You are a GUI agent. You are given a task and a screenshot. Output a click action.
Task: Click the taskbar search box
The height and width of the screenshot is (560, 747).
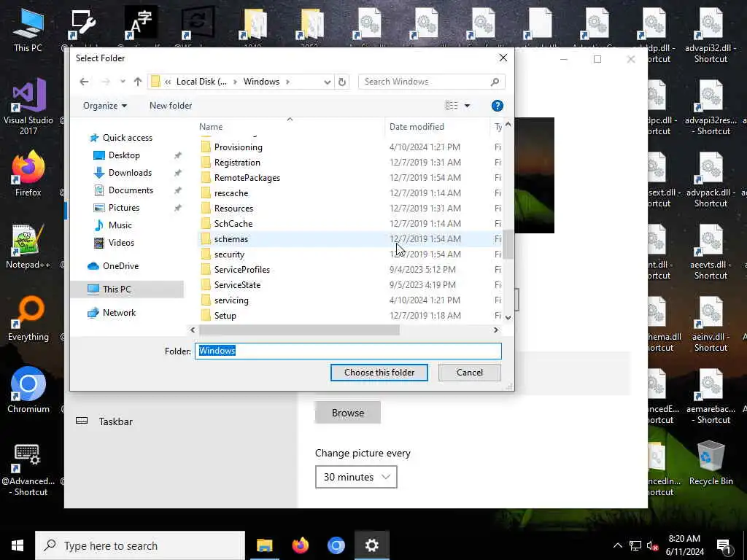140,545
